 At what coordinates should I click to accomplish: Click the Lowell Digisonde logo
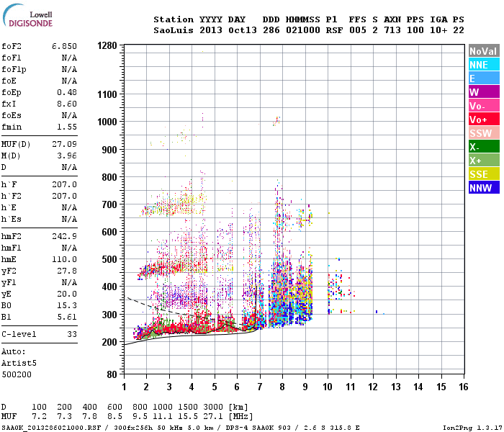tap(27, 16)
